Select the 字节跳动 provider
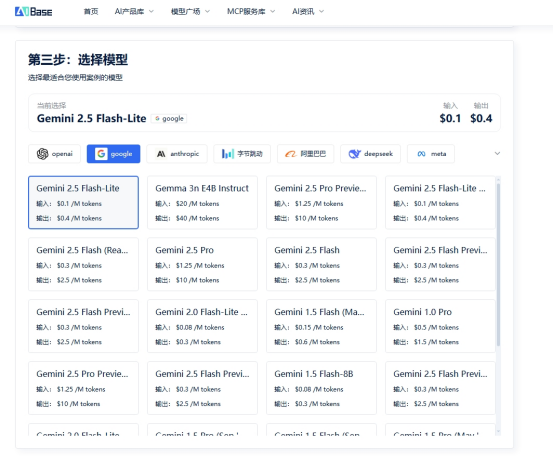Screen dimensions: 554x458 (242, 154)
